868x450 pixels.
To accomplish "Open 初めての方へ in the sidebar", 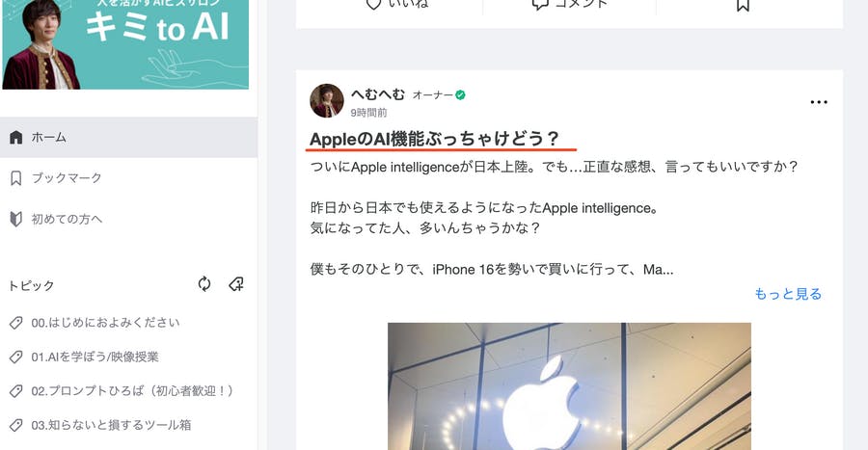I will 128,219.
